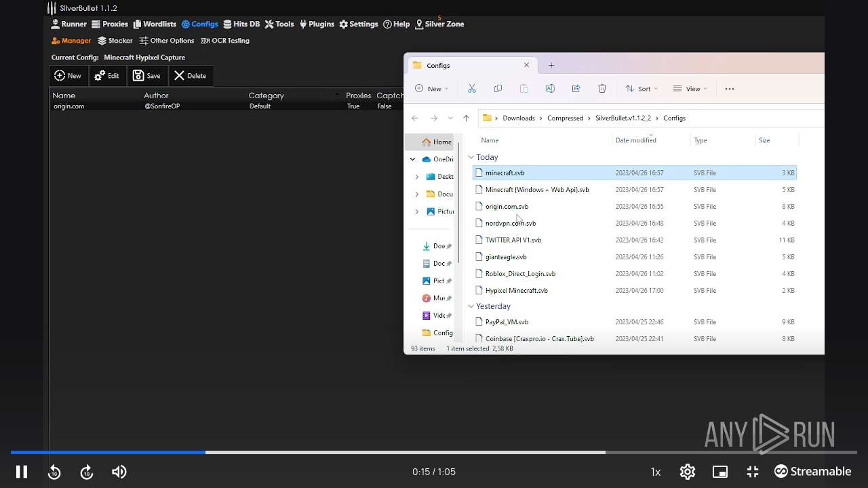The image size is (868, 488).
Task: Open the Plugins tab
Action: pyautogui.click(x=316, y=24)
